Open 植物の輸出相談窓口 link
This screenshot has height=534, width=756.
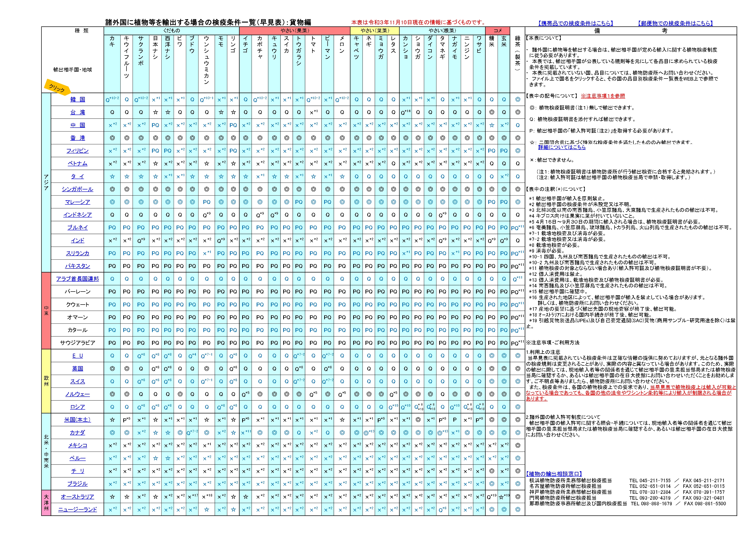[x=554, y=474]
